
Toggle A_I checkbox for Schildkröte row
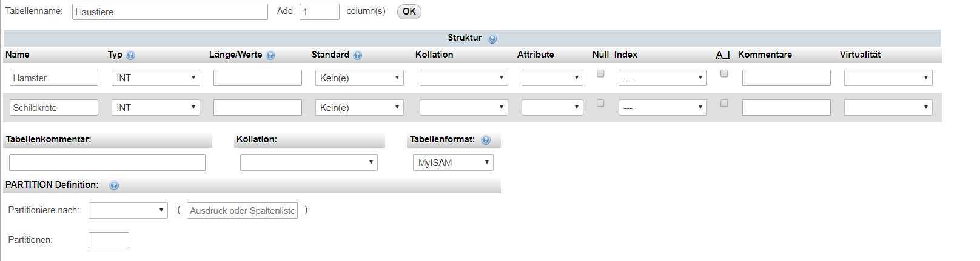(723, 103)
